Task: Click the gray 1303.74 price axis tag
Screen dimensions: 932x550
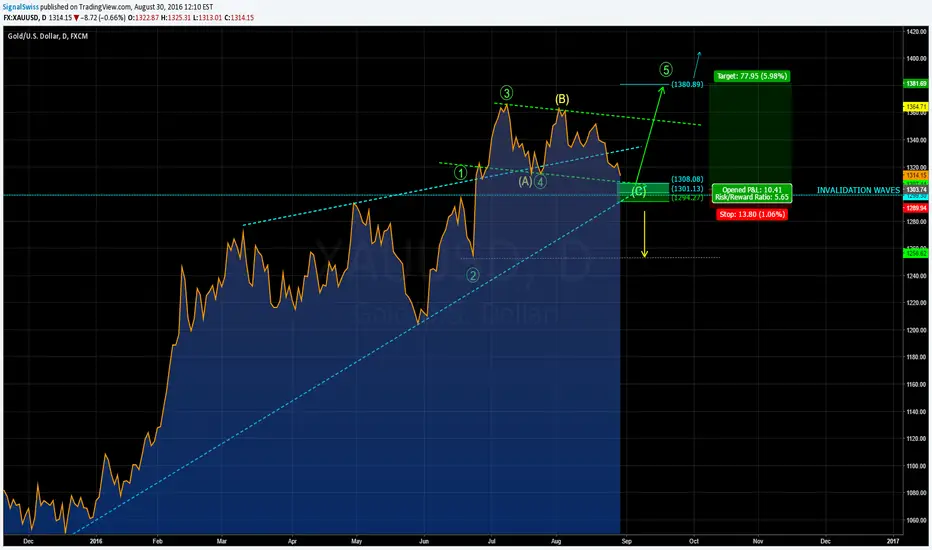Action: click(x=916, y=189)
